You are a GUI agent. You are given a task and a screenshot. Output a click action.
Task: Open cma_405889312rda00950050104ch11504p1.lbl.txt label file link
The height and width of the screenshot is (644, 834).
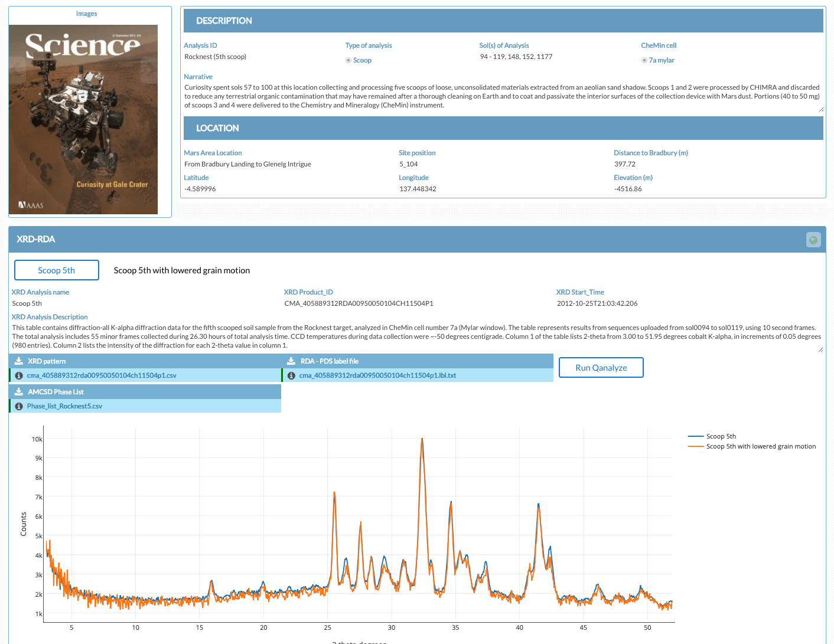(x=377, y=375)
